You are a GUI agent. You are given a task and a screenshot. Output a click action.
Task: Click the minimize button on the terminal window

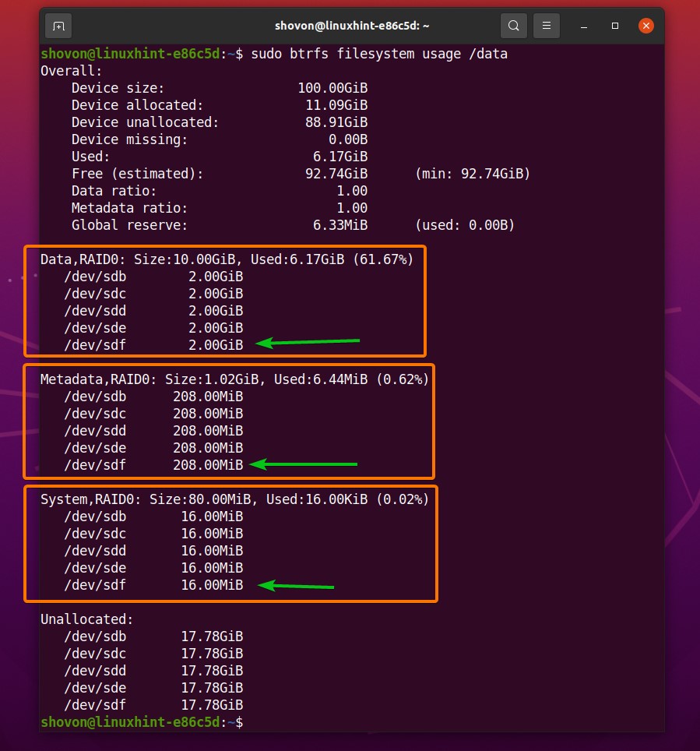tap(583, 26)
